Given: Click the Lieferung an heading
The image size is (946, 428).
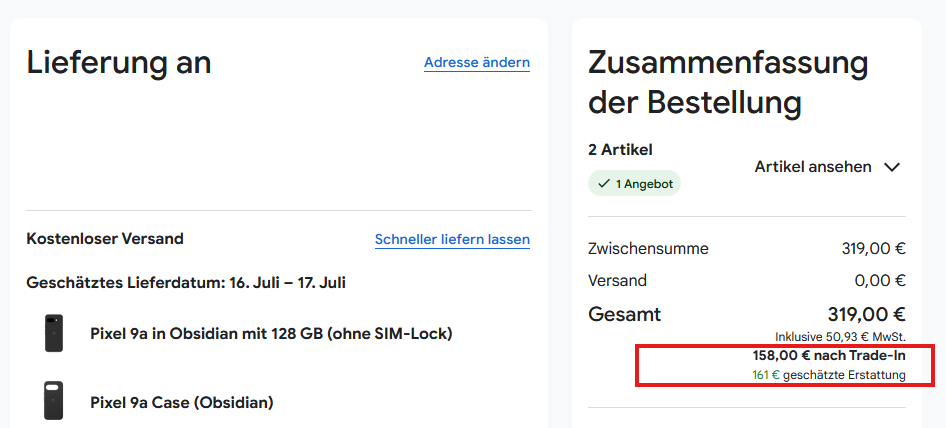Looking at the screenshot, I should [x=119, y=62].
